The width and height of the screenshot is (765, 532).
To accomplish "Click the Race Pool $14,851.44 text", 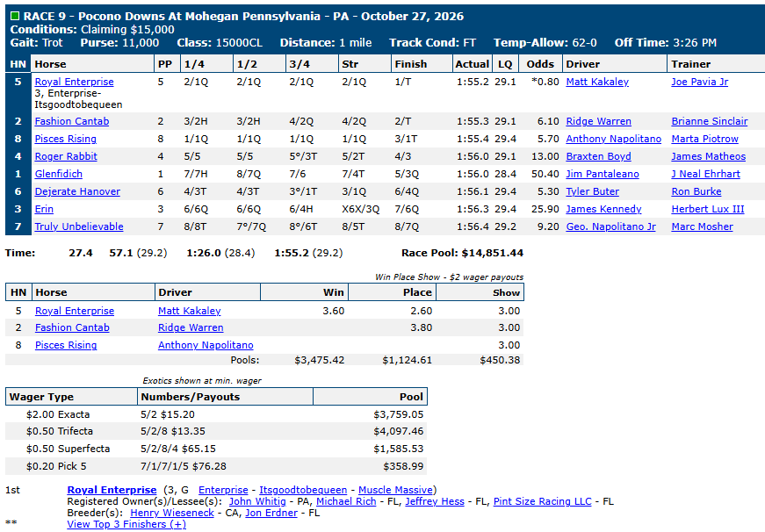I will pos(463,253).
